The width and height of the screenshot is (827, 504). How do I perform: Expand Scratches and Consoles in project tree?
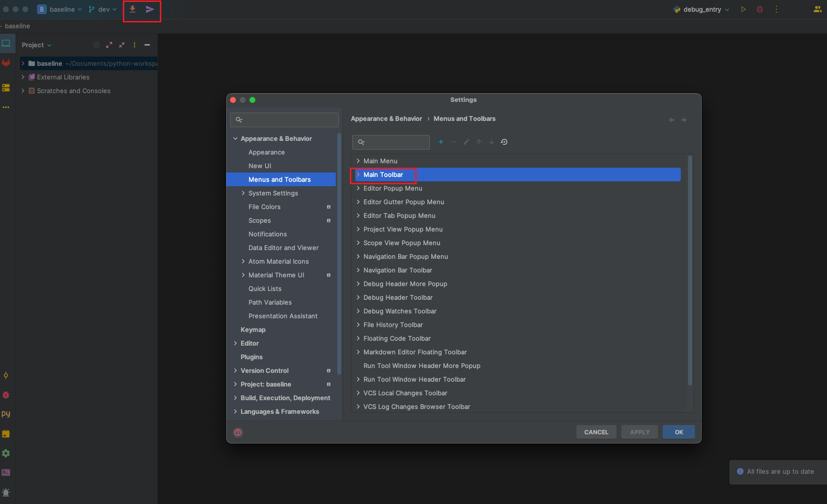[x=23, y=91]
